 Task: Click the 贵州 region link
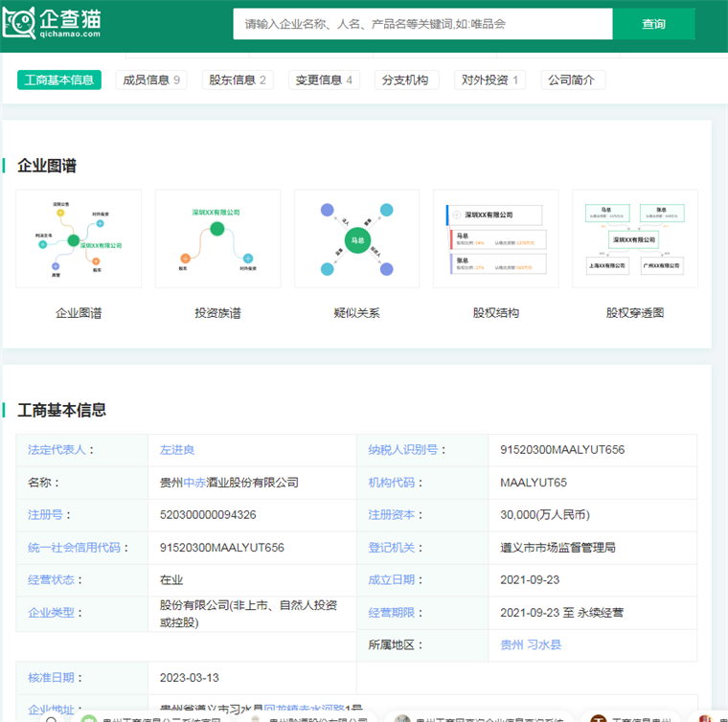(x=512, y=644)
